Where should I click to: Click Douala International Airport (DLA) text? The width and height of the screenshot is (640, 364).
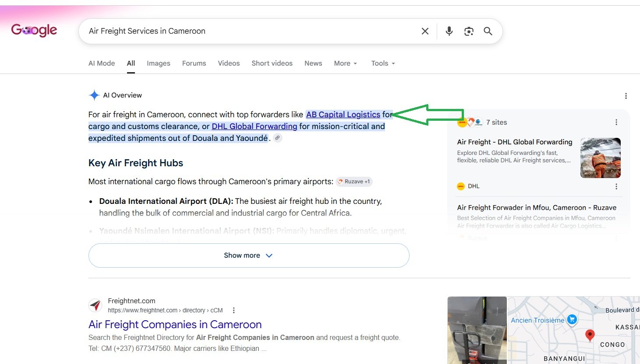[166, 201]
